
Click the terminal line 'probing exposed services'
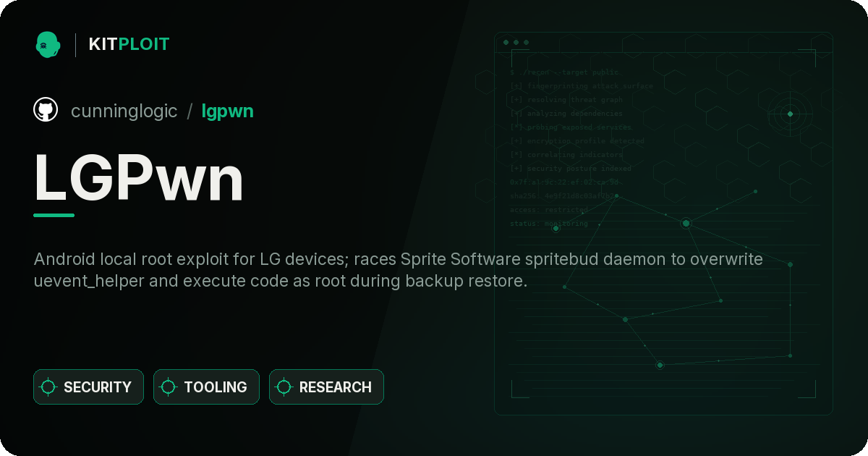(x=570, y=127)
